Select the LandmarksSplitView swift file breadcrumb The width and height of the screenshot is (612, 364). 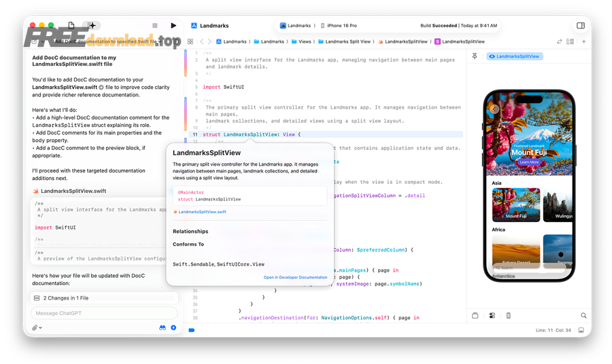[403, 41]
